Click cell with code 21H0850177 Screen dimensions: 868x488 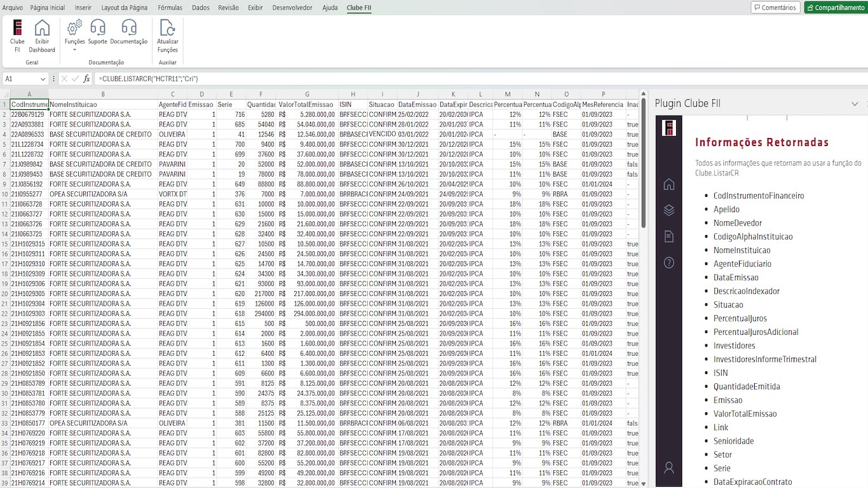click(x=29, y=423)
